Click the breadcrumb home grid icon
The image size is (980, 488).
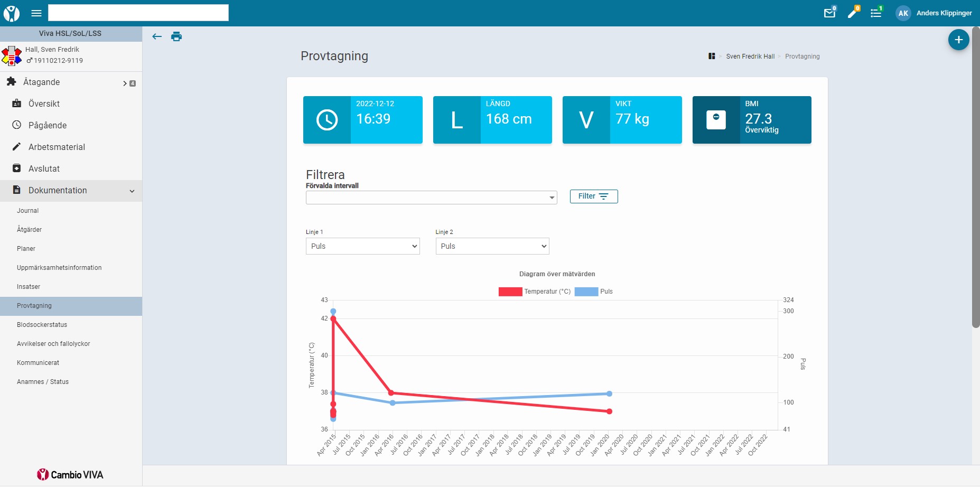pyautogui.click(x=712, y=56)
